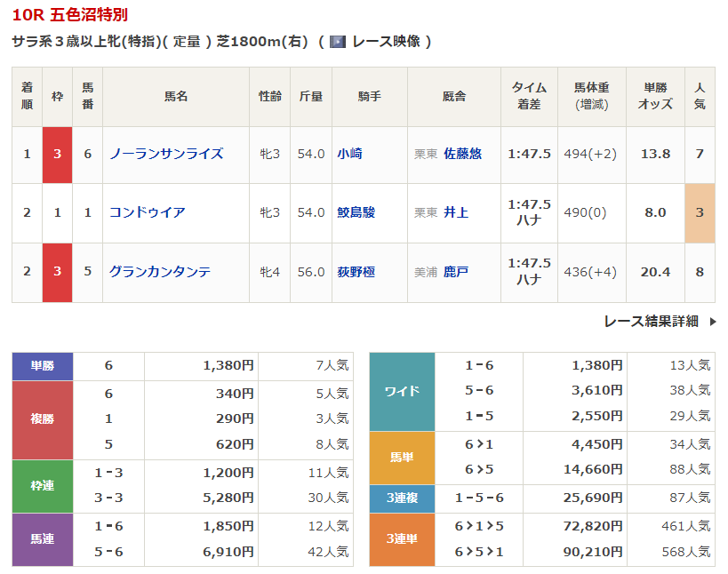This screenshot has height=574, width=728.
Task: Open jockey 荻野極 profile link
Action: coord(356,272)
